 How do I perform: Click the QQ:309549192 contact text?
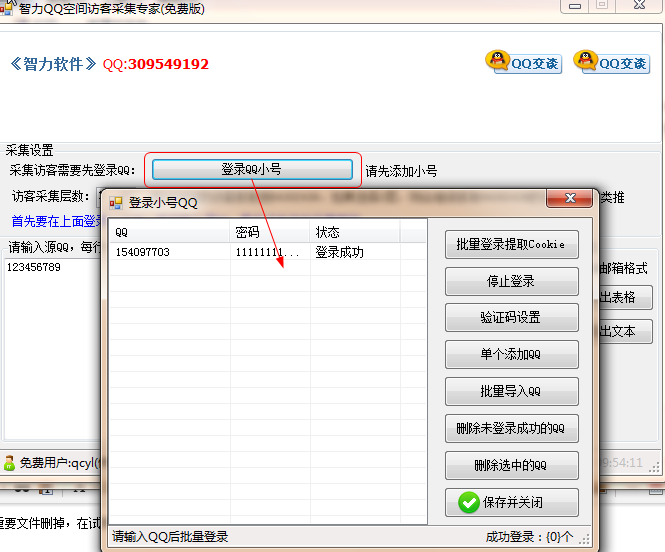pos(156,64)
